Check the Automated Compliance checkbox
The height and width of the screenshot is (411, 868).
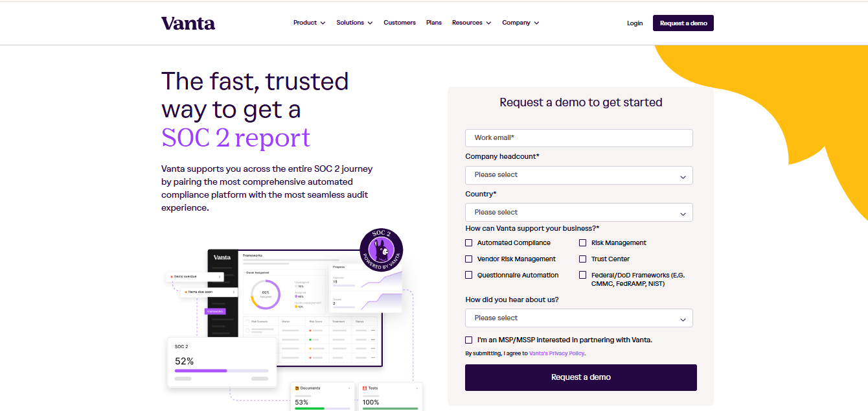(469, 243)
